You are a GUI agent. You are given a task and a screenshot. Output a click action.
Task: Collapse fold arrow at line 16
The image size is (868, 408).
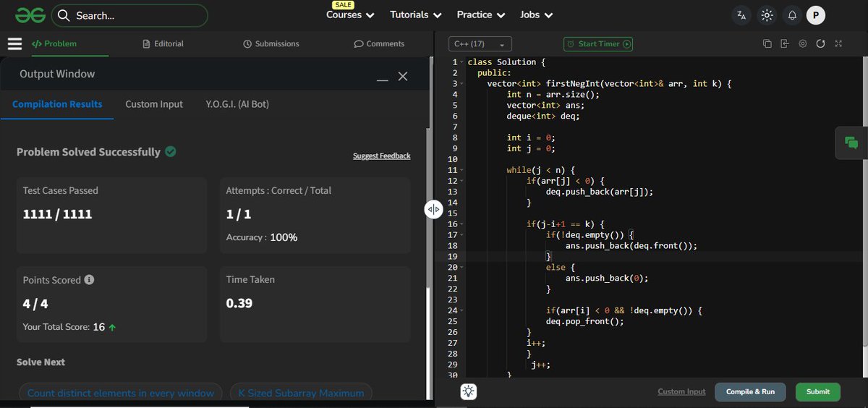point(462,224)
